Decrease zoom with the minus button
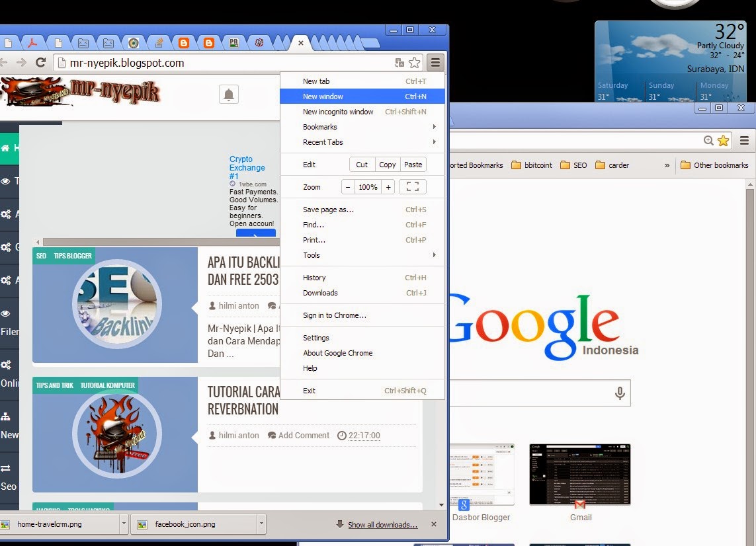 348,187
